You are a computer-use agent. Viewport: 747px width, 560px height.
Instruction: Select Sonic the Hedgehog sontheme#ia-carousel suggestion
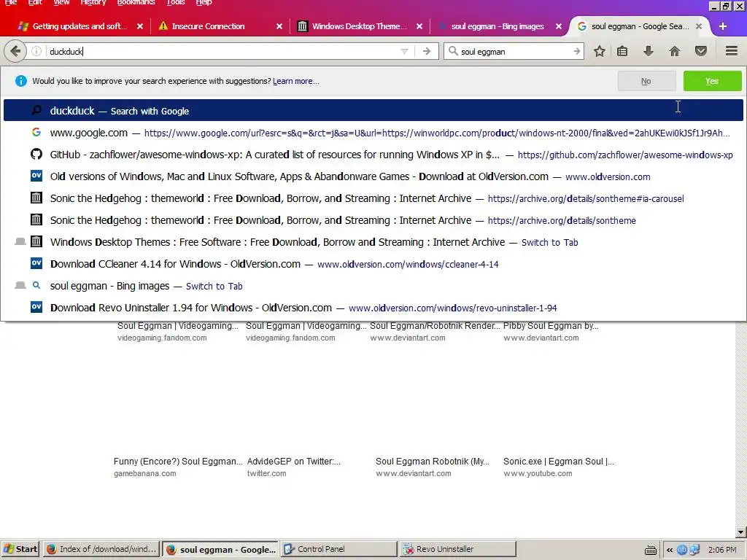[x=373, y=198]
